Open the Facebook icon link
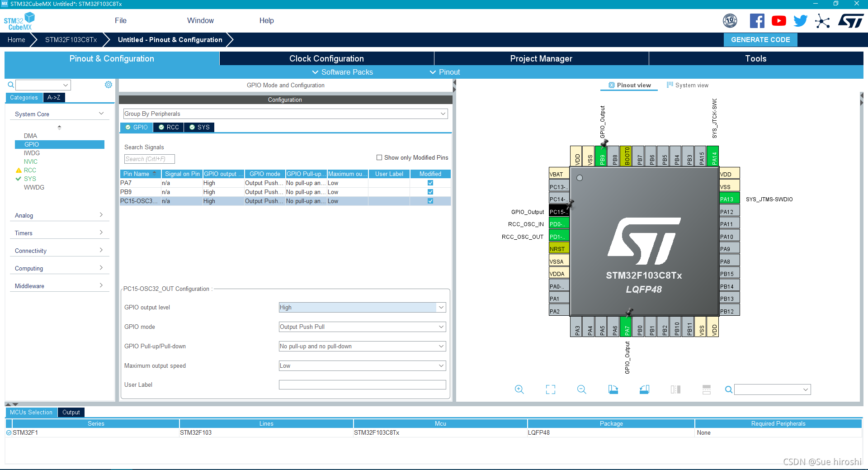The width and height of the screenshot is (868, 470). point(757,21)
